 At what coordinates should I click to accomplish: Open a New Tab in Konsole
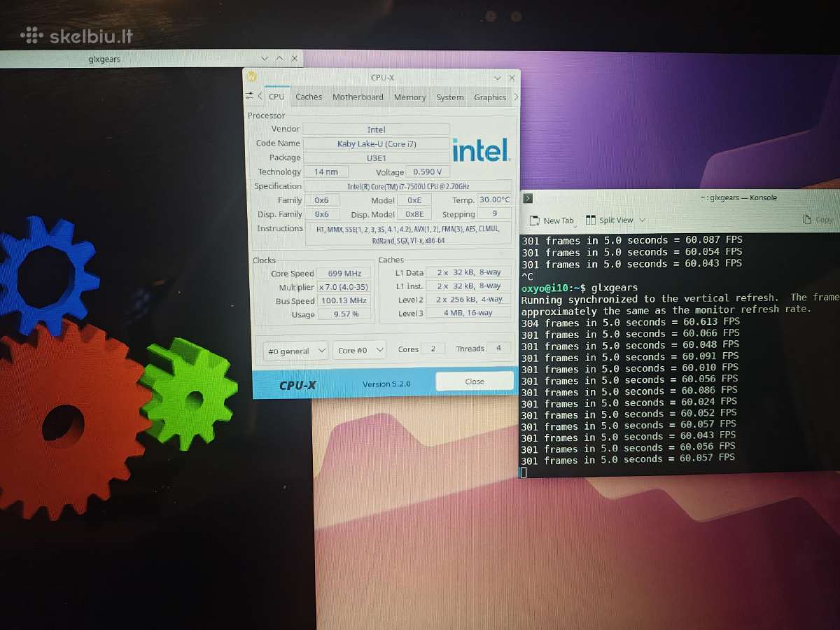[x=552, y=220]
